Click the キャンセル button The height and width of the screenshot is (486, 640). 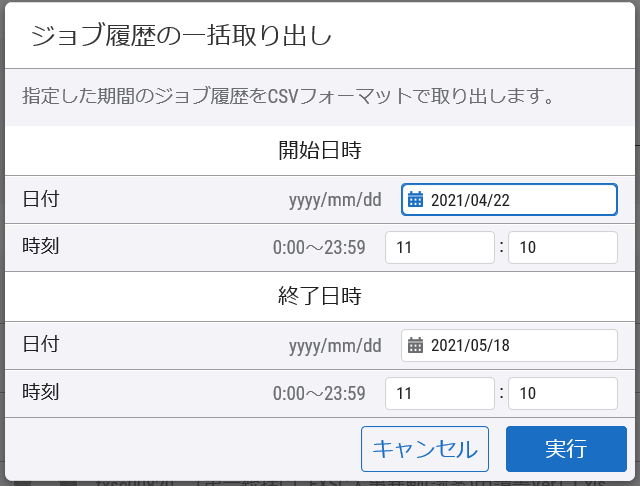click(x=425, y=449)
